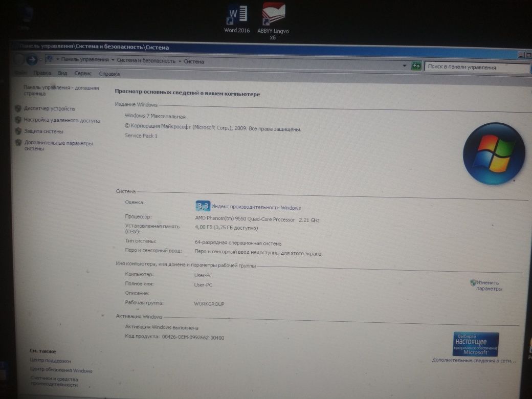Open Дополнительные сведения в сети link
Screen dimensions: 532x399
(474, 360)
